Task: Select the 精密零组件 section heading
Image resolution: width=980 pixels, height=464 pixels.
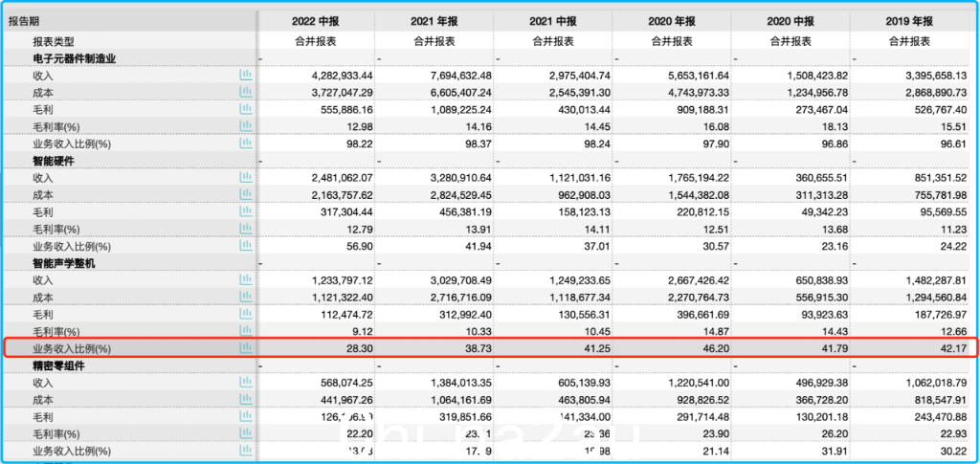Action: tap(58, 365)
